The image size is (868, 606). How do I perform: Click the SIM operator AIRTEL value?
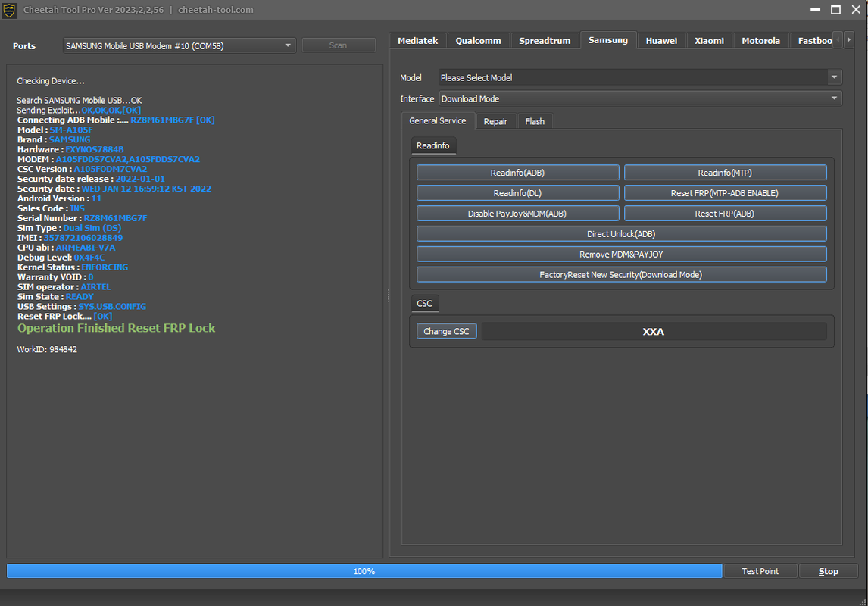pos(95,286)
